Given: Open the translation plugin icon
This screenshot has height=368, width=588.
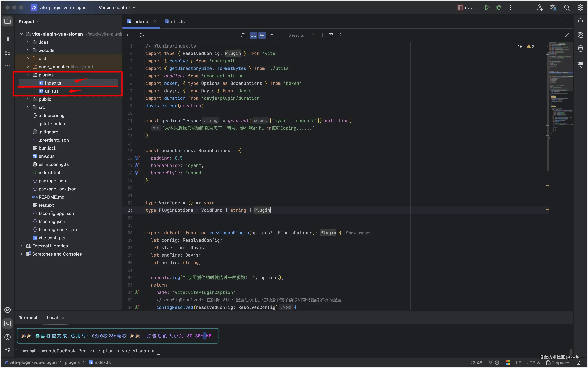Looking at the screenshot, I should coord(553,7).
